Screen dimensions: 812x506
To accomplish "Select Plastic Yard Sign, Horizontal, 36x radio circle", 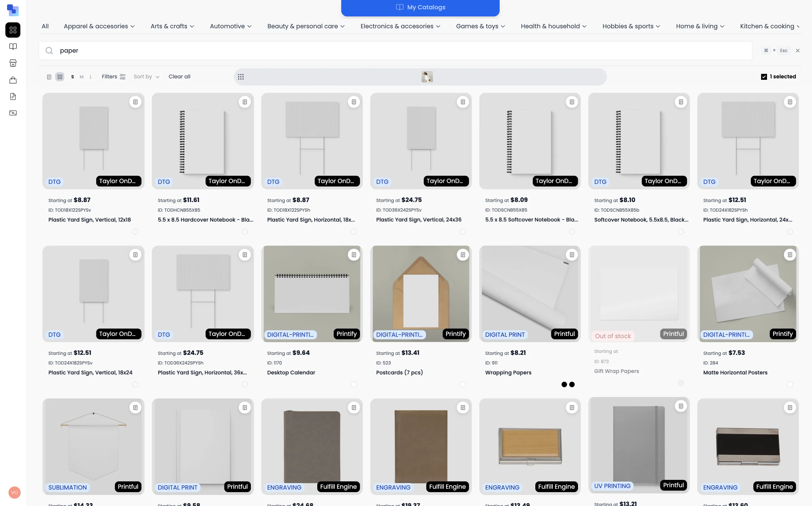I will 245,385.
